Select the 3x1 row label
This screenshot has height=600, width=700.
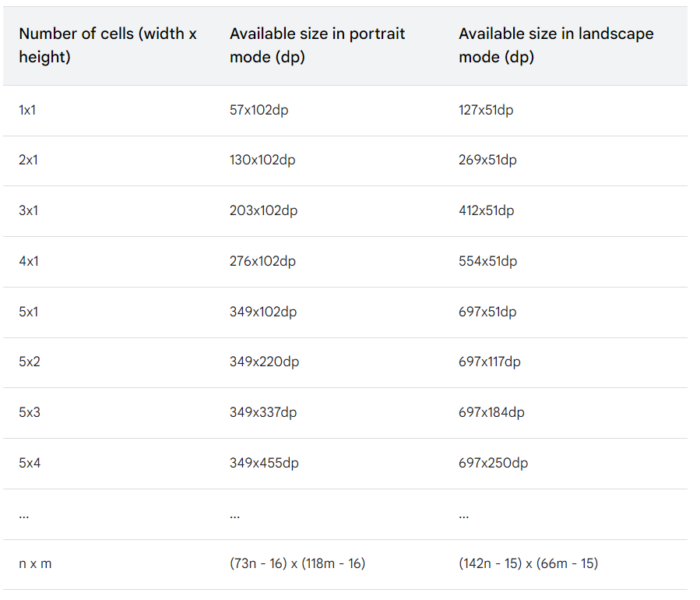click(28, 211)
